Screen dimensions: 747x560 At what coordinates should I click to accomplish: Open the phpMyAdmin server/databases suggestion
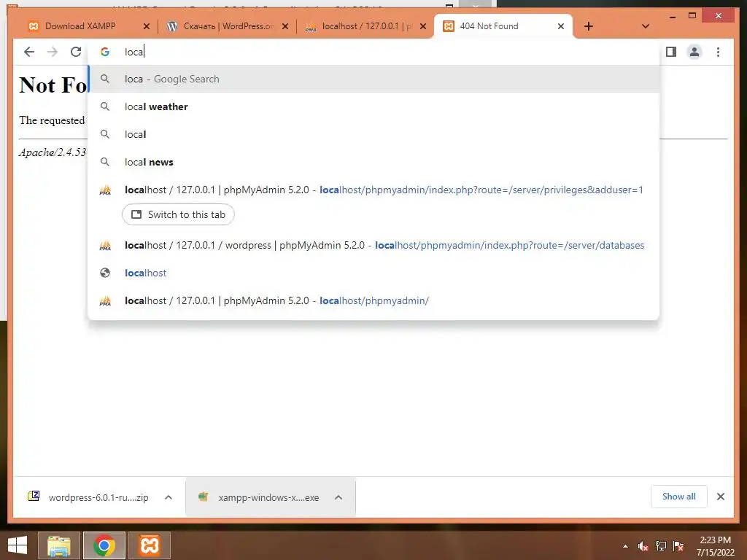click(x=374, y=245)
